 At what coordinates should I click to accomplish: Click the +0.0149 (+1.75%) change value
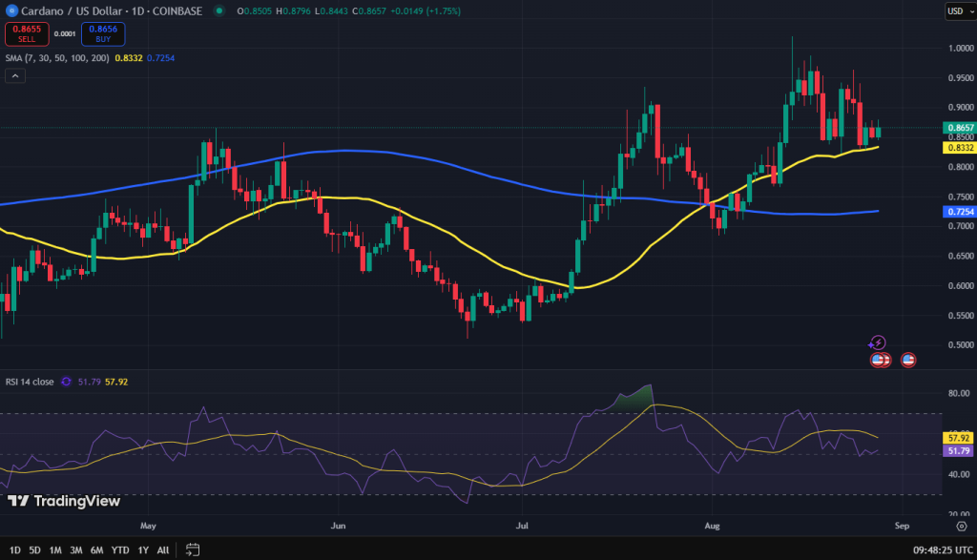426,10
